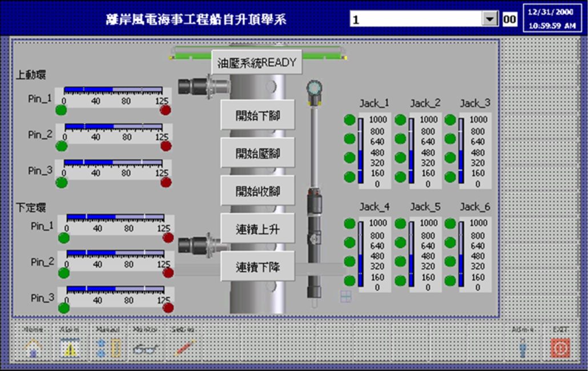Click 上動環 Pin_2 red indicator lamp
588x371 pixels.
[x=166, y=146]
